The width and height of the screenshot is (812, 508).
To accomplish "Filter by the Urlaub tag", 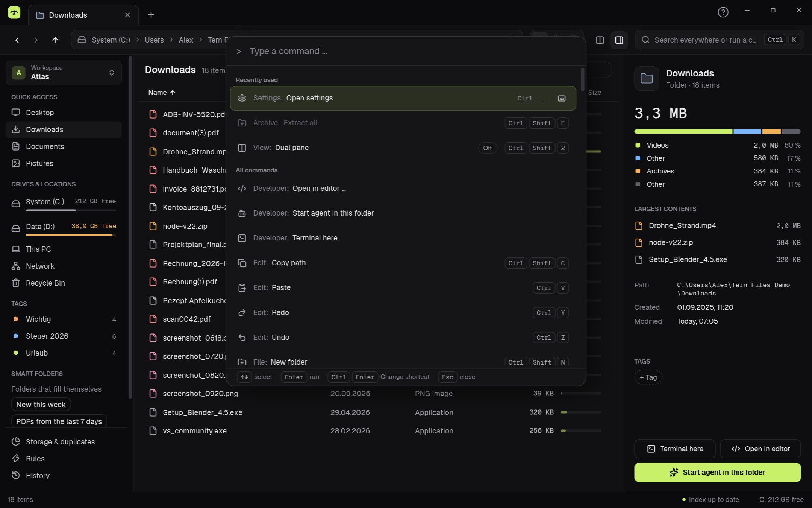I will pyautogui.click(x=64, y=353).
